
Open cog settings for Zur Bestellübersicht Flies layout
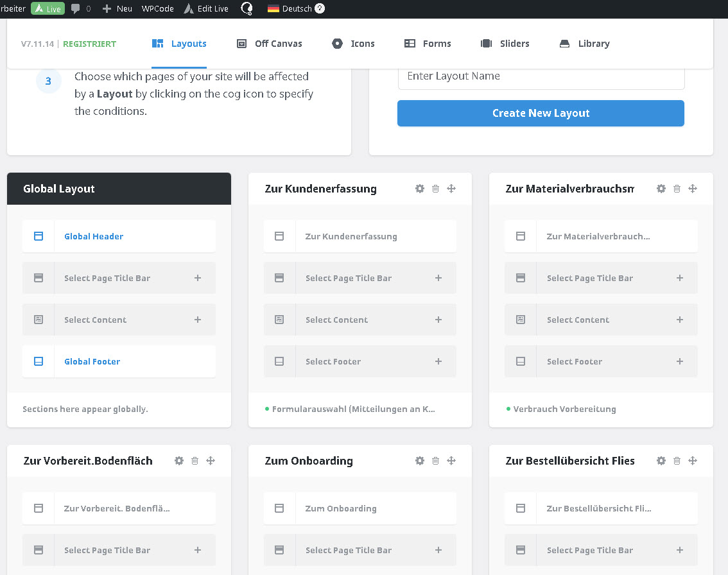(661, 460)
